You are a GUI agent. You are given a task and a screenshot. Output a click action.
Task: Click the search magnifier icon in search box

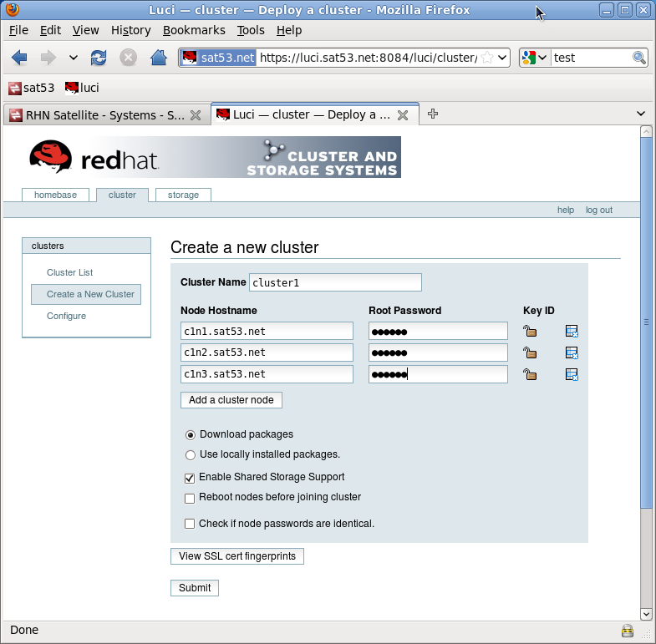pyautogui.click(x=639, y=58)
